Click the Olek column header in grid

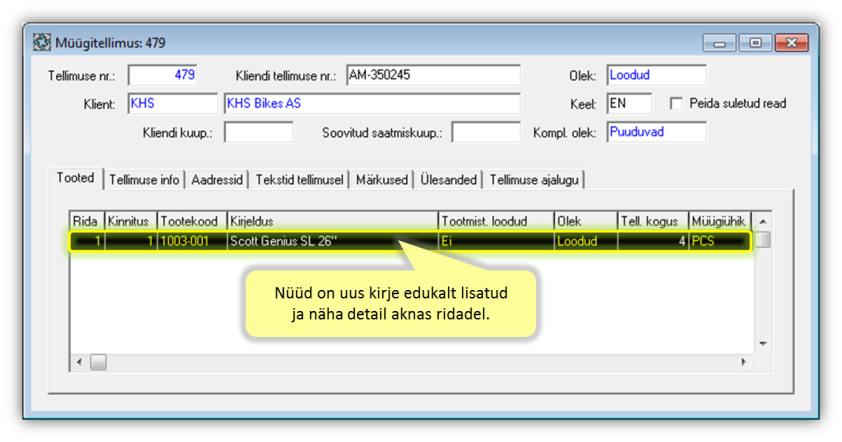585,221
